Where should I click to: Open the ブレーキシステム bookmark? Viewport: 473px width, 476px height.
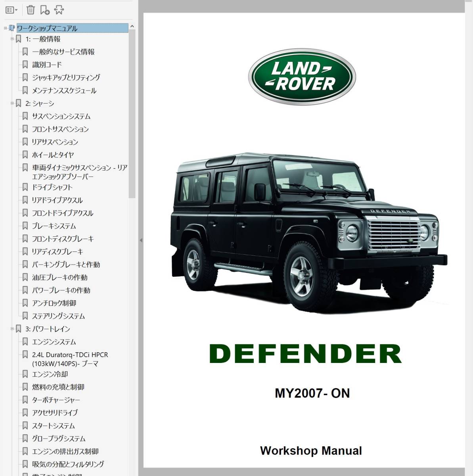click(x=54, y=226)
